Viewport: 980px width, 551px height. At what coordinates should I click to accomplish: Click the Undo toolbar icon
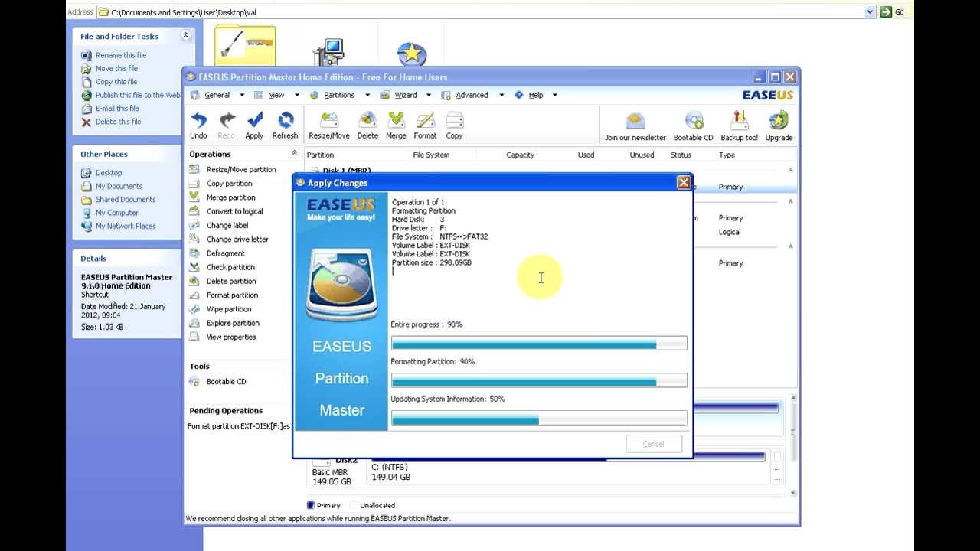tap(198, 121)
